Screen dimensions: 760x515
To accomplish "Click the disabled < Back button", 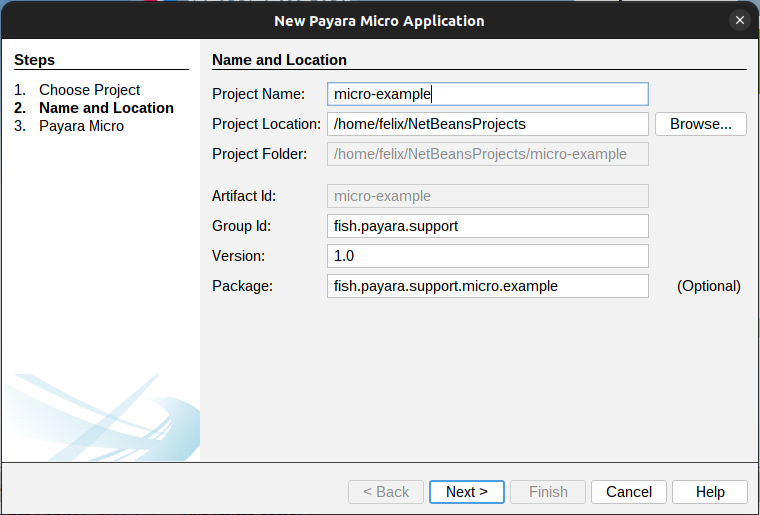I will (385, 492).
